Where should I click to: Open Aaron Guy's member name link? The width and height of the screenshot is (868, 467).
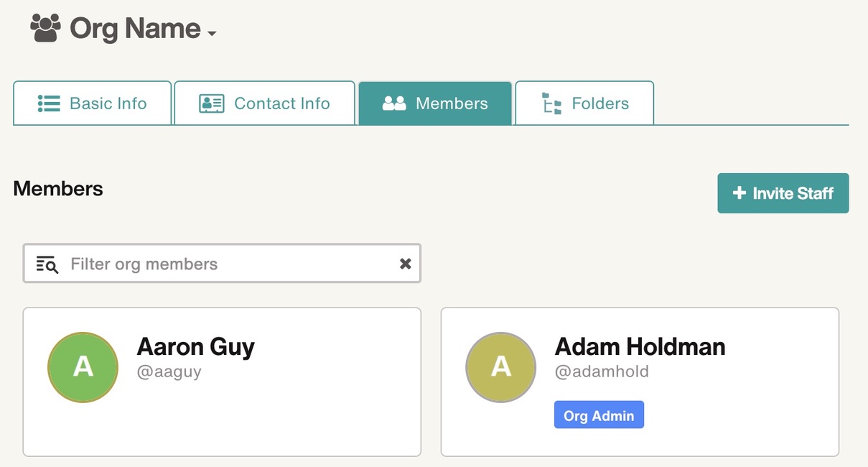[x=196, y=346]
